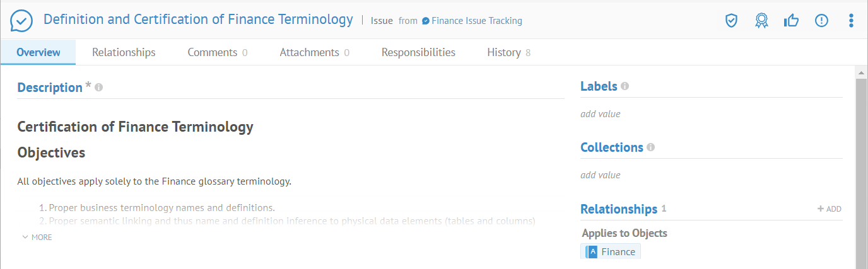Click the Collections info icon
The width and height of the screenshot is (868, 269).
click(650, 147)
